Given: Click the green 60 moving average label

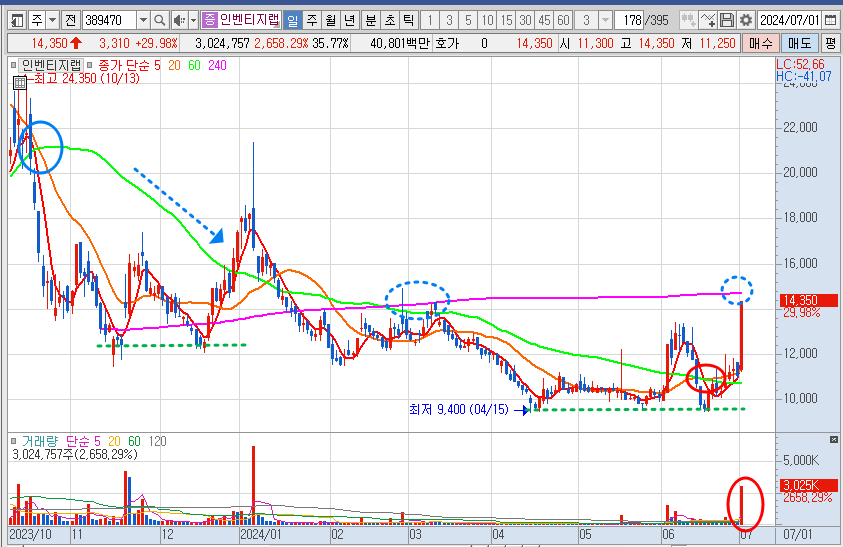Looking at the screenshot, I should point(194,65).
